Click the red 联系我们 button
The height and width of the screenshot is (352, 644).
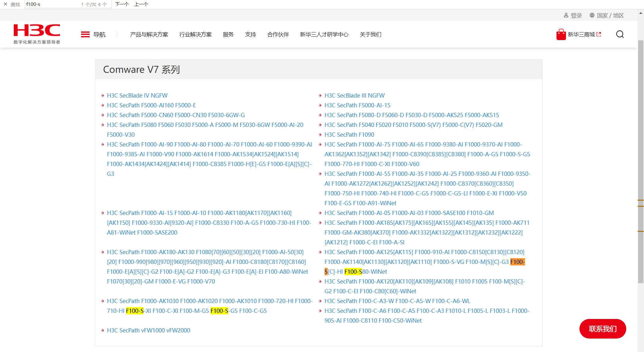point(602,329)
